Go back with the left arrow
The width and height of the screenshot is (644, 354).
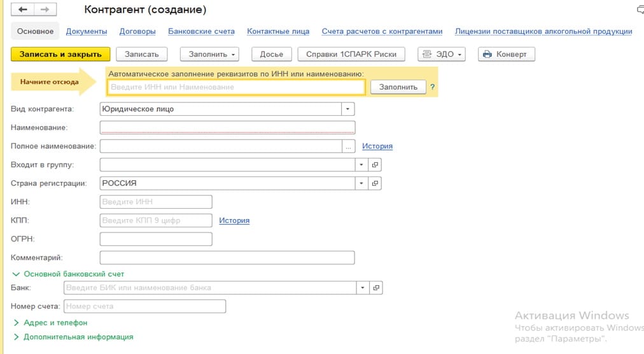[22, 10]
